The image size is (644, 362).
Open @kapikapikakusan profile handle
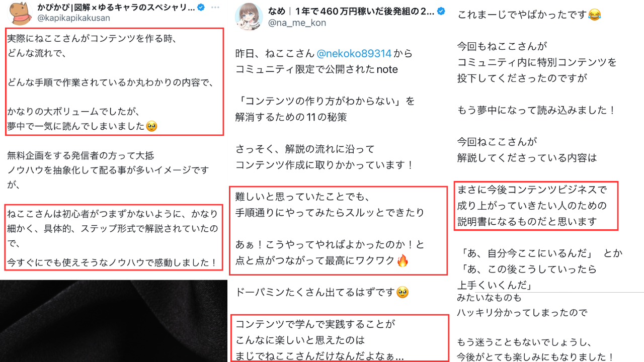(x=73, y=18)
